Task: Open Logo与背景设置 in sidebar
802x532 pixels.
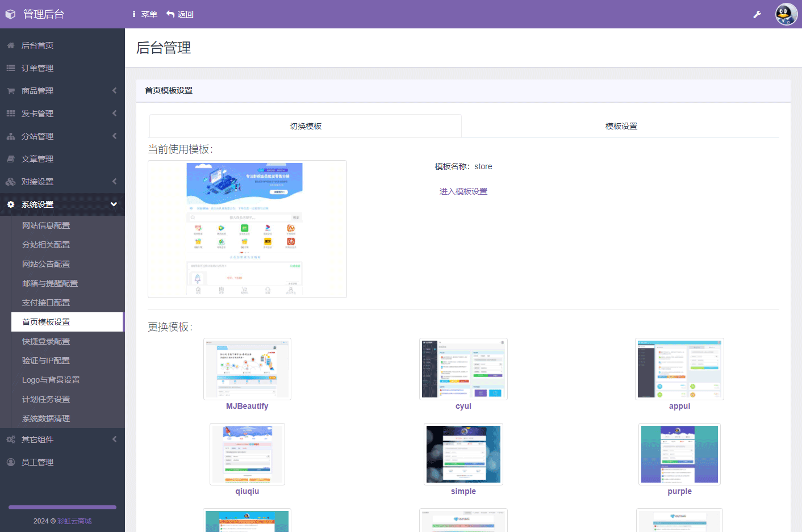Action: 67,380
